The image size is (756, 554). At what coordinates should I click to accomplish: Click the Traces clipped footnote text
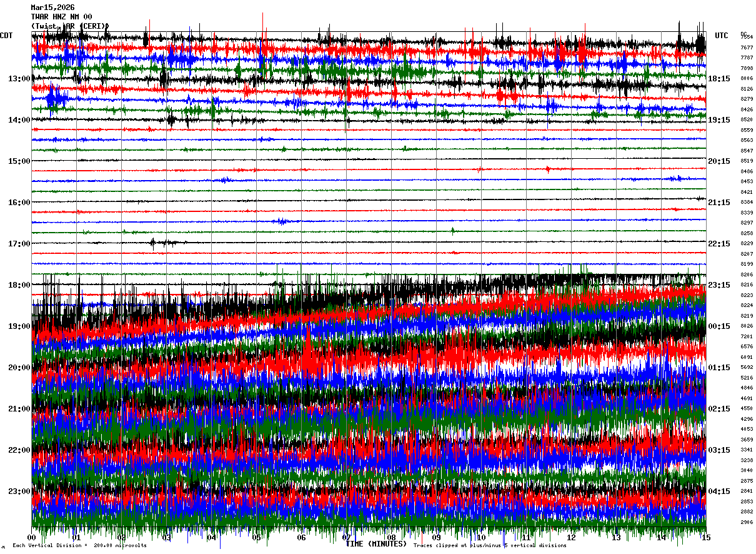pos(490,546)
